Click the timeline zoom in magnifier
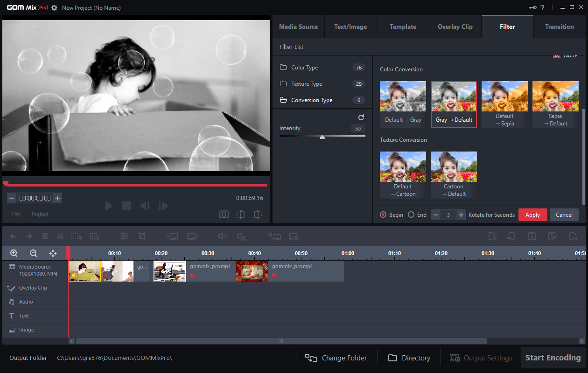This screenshot has height=373, width=588. [x=14, y=253]
